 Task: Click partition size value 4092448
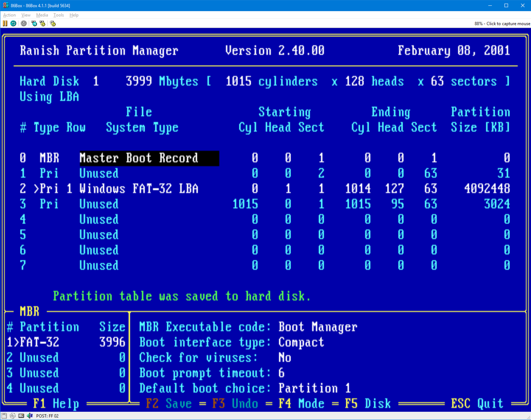point(487,189)
